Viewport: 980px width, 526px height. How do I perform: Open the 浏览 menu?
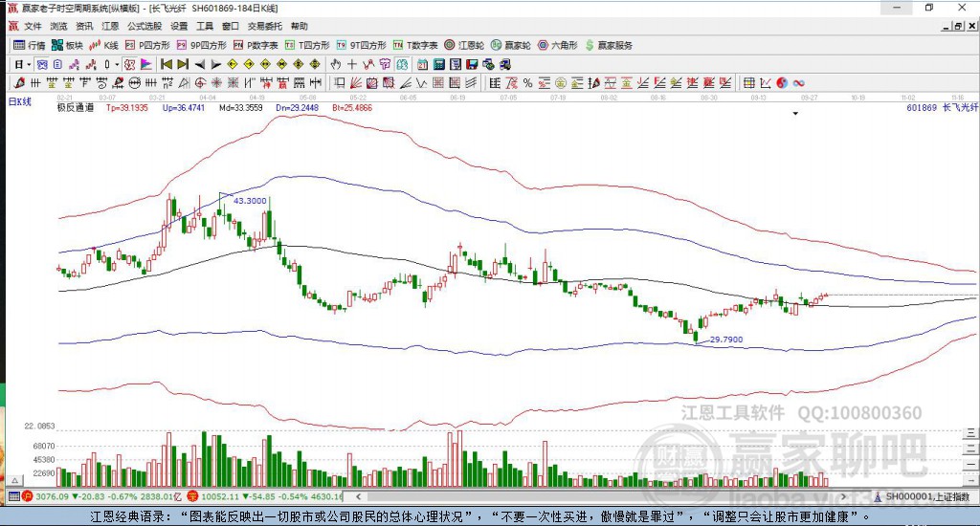(x=58, y=26)
